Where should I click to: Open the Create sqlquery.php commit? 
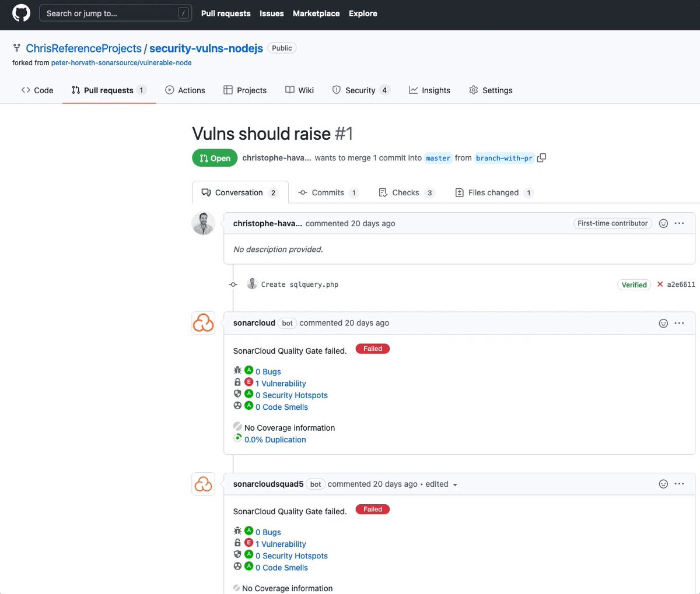point(299,284)
